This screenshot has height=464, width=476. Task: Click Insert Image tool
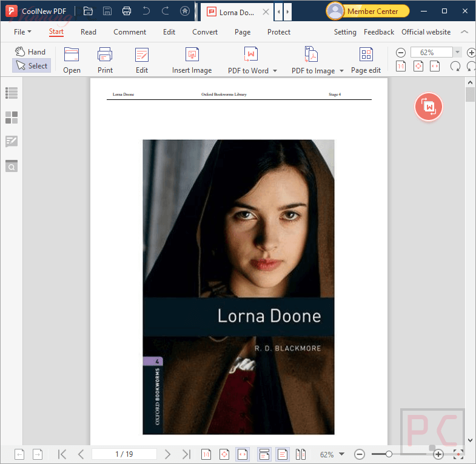coord(192,61)
